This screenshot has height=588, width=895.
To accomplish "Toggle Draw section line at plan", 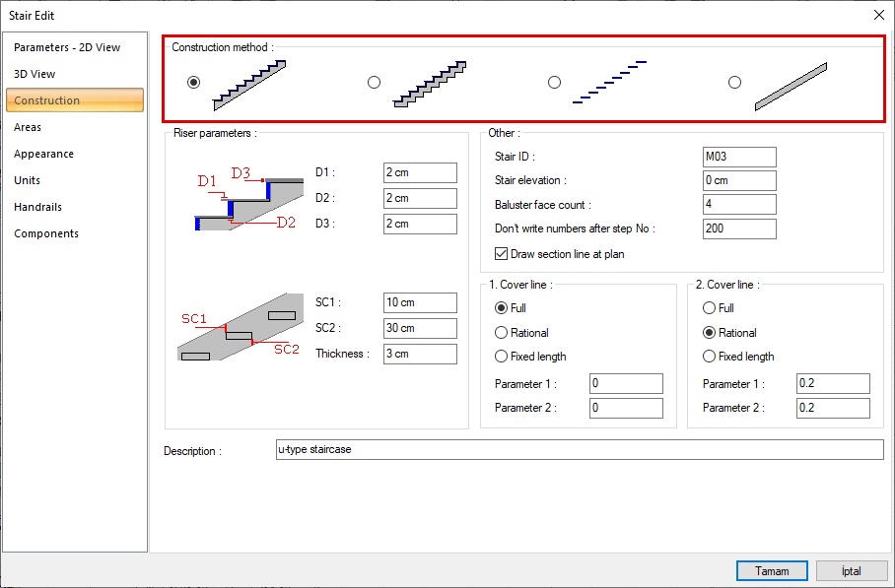I will pyautogui.click(x=502, y=253).
